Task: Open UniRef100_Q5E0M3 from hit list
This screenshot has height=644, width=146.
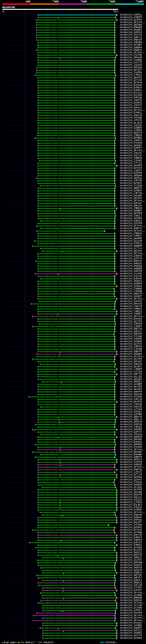Action: tap(131, 334)
